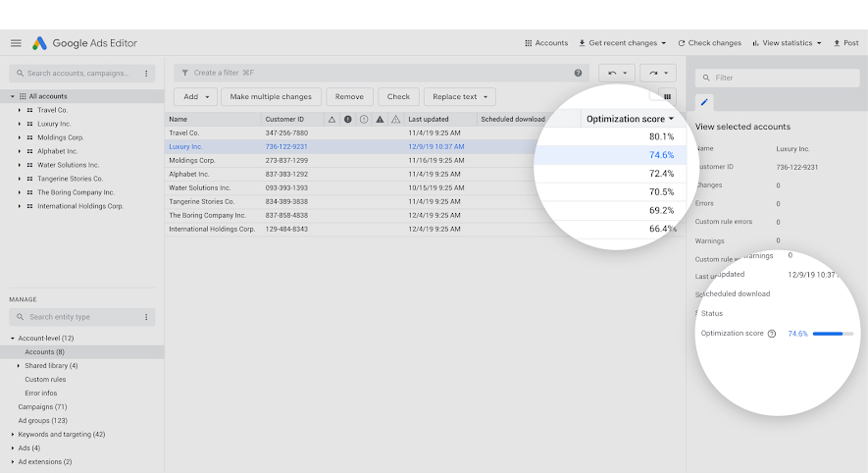Screen dimensions: 868x474
Task: Open Error infos entry
Action: pos(41,394)
